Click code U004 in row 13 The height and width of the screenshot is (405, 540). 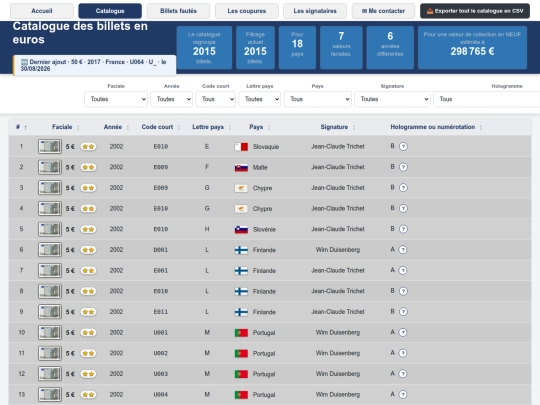pyautogui.click(x=161, y=395)
